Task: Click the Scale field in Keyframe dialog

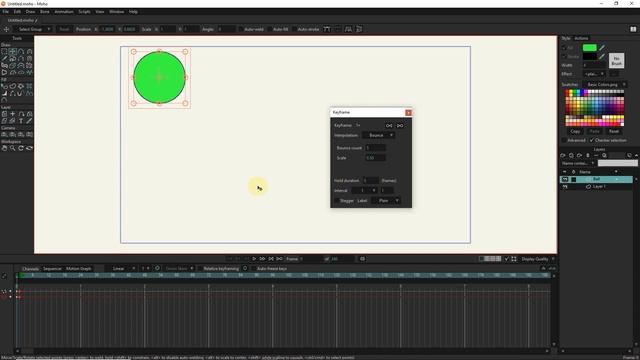Action: coord(375,158)
